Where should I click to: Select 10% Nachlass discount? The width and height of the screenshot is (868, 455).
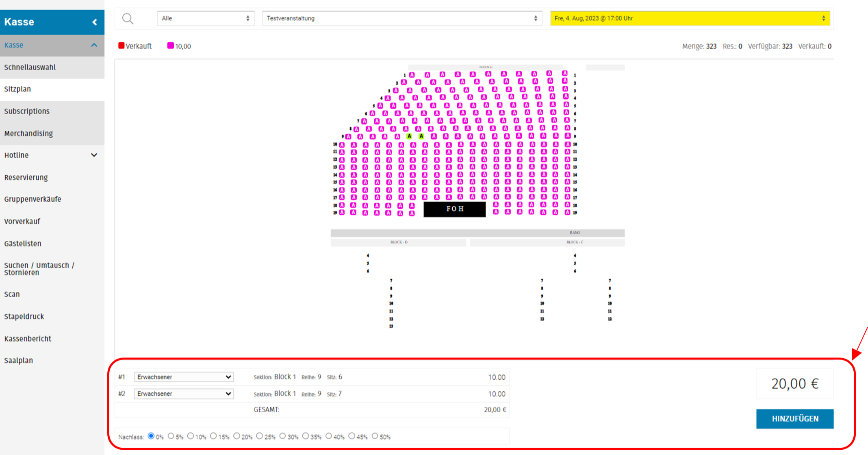(x=191, y=436)
